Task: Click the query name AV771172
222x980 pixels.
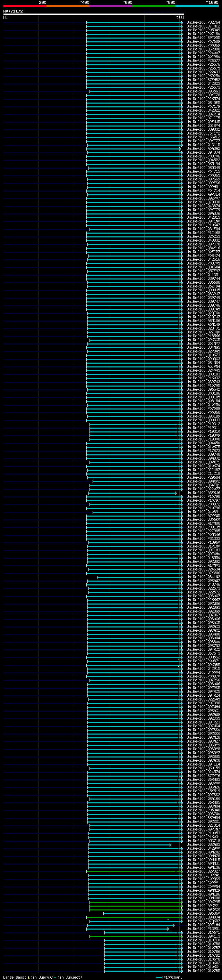Action: click(x=13, y=11)
